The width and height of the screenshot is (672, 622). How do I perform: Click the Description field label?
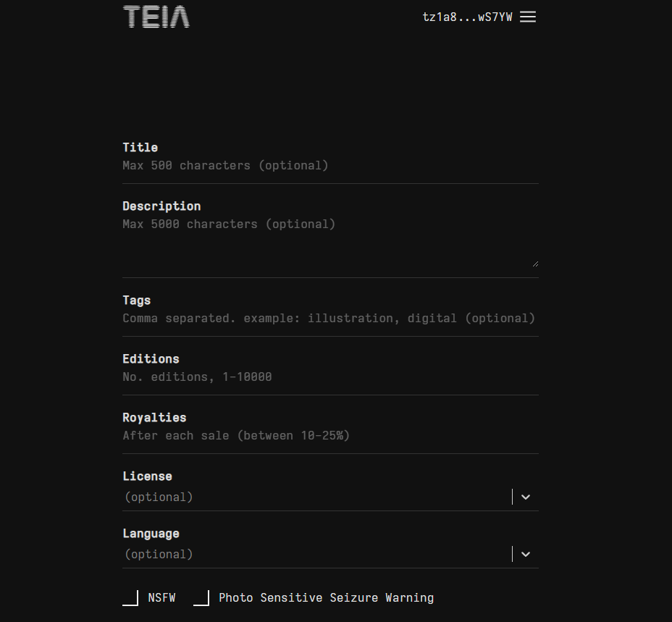pyautogui.click(x=161, y=206)
